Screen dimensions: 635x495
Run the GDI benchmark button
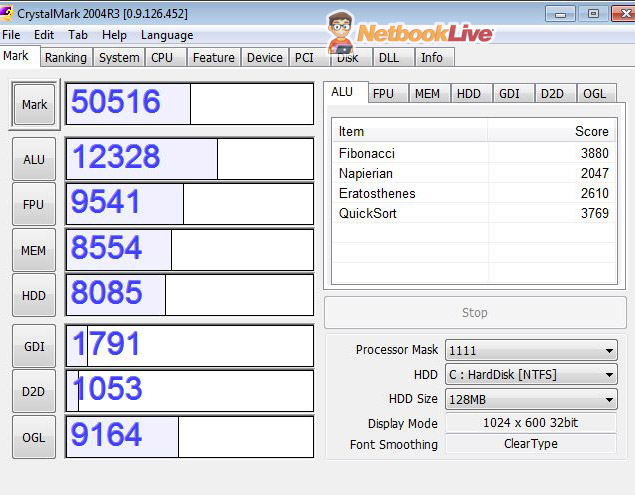tap(34, 346)
